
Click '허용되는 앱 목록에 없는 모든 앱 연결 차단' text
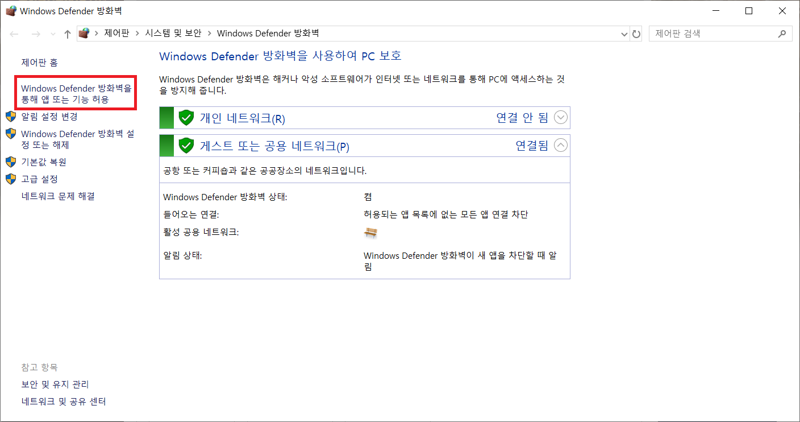click(445, 215)
